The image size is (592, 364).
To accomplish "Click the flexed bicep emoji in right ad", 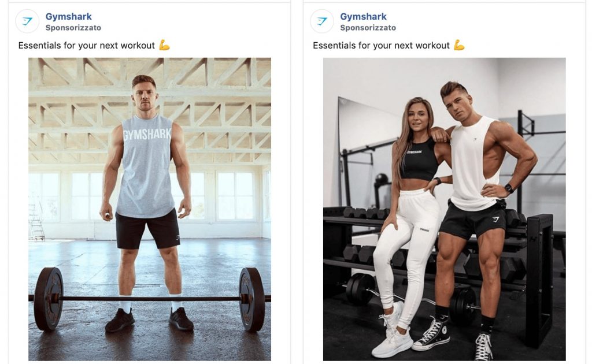I will 459,45.
